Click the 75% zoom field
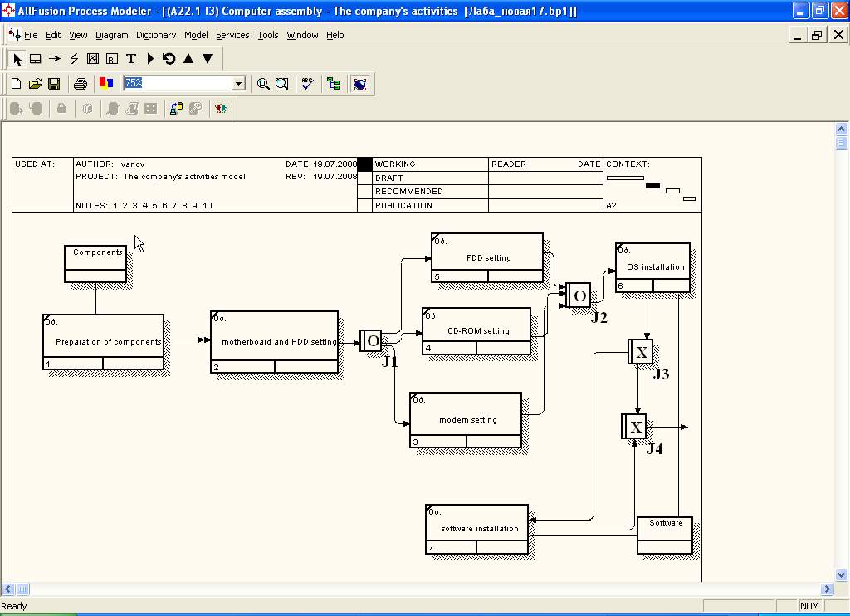Image resolution: width=850 pixels, height=616 pixels. click(178, 84)
